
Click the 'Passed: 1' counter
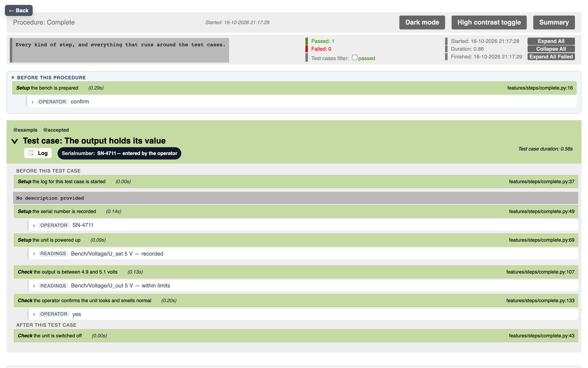322,41
